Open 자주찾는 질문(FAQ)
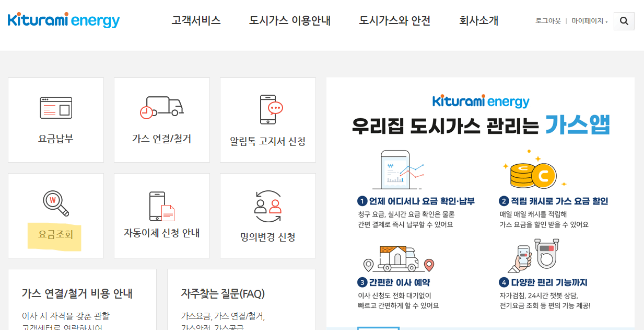Image resolution: width=644 pixels, height=330 pixels. coord(224,294)
